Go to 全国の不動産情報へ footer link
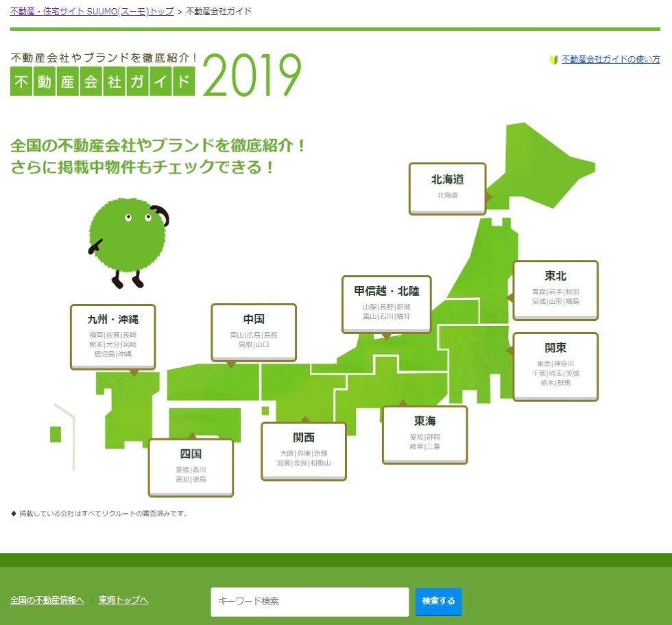Screen dimensions: 672x625 47,600
